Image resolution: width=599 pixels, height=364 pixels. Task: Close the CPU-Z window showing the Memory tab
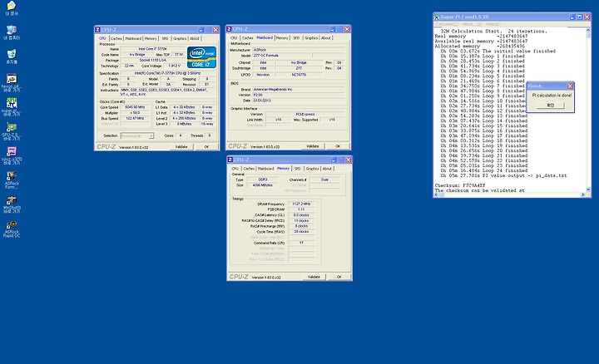[x=348, y=160]
